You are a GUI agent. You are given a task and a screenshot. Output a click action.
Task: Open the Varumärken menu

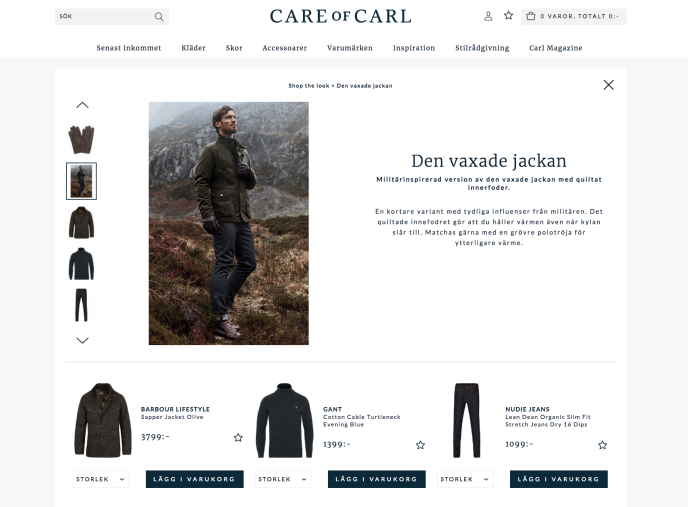click(350, 48)
